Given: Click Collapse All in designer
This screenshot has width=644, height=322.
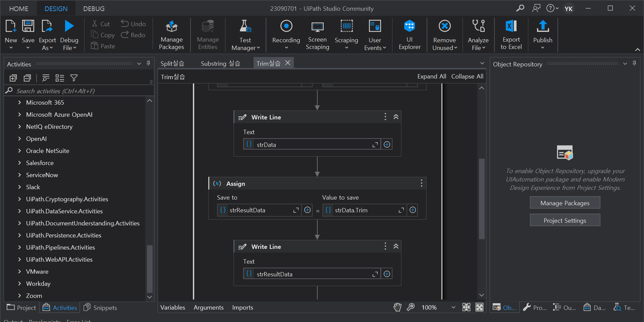Looking at the screenshot, I should pyautogui.click(x=467, y=76).
